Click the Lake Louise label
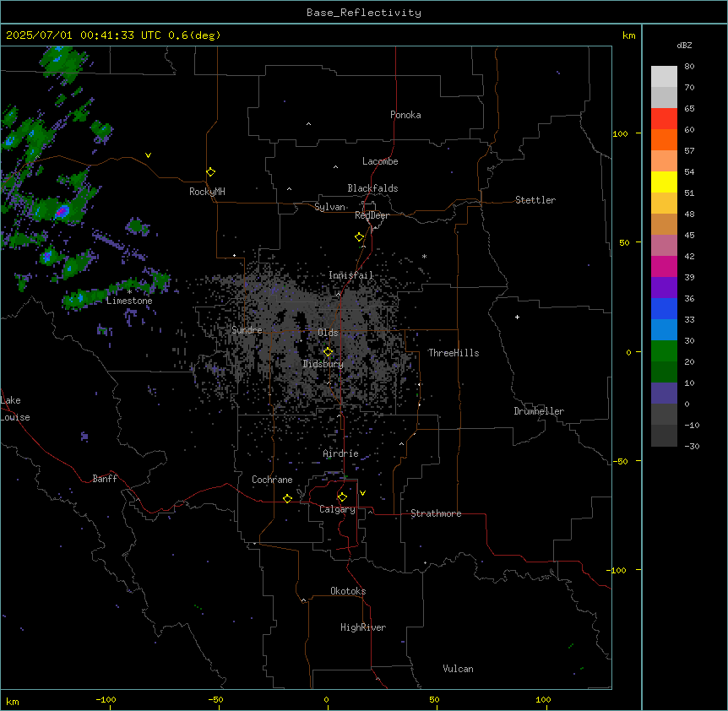Image resolution: width=728 pixels, height=711 pixels. point(15,409)
